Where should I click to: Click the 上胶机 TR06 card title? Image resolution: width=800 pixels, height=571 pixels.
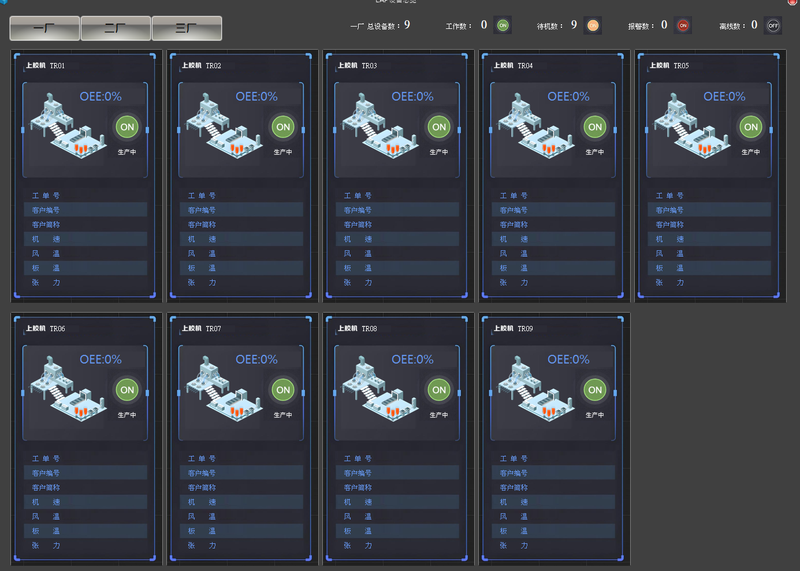click(46, 329)
